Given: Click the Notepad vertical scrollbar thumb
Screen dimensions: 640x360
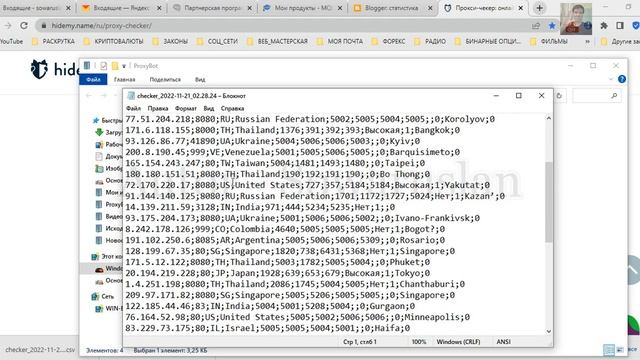Looking at the screenshot, I should pos(548,202).
